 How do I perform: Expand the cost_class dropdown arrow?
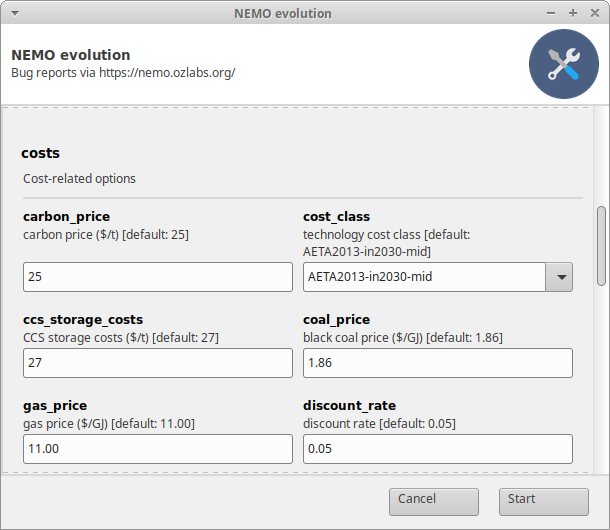[x=559, y=277]
